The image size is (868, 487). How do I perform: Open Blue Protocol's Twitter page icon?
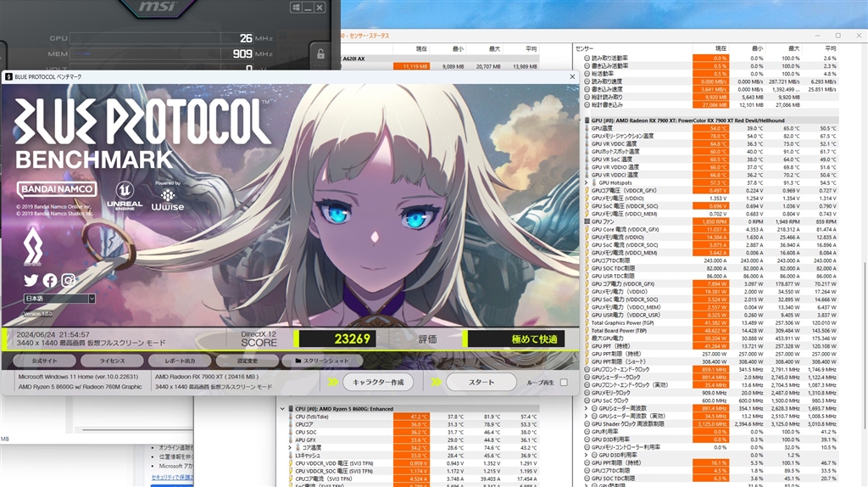[31, 280]
